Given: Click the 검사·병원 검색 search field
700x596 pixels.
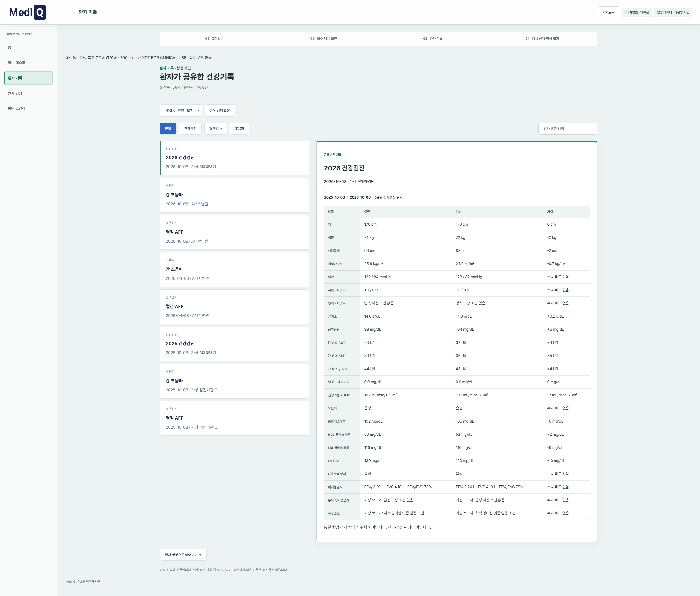Looking at the screenshot, I should click(567, 129).
